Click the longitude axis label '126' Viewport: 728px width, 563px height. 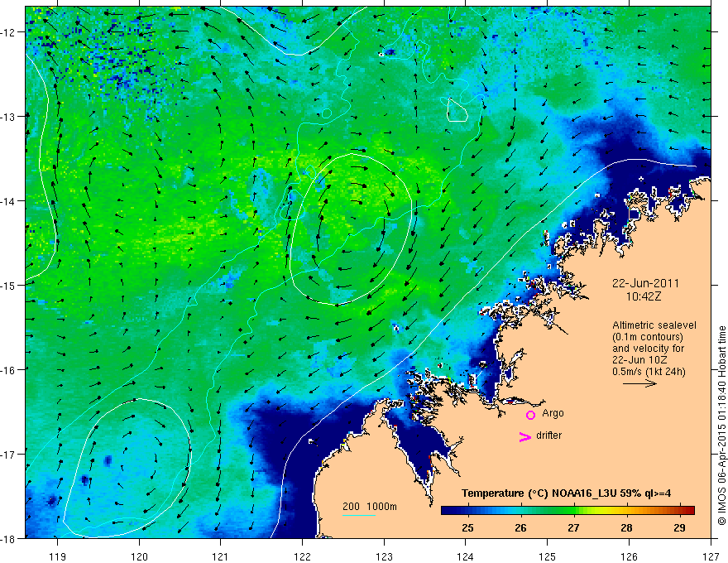coord(629,556)
